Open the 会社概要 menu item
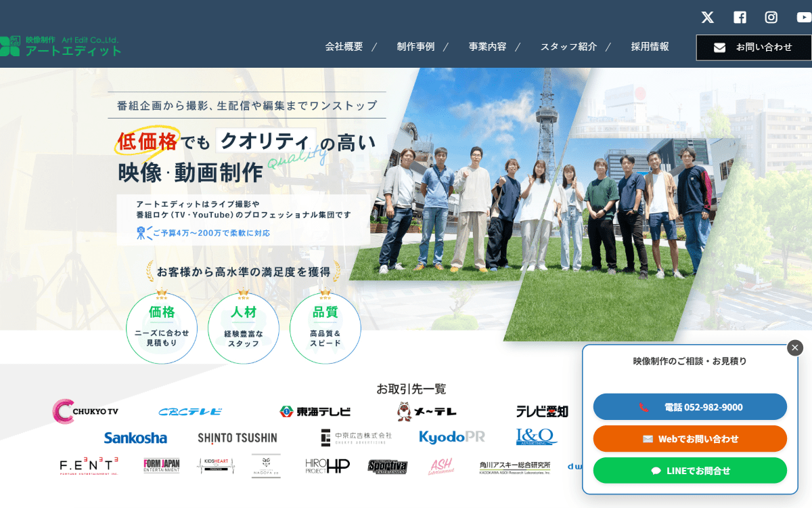 coord(344,47)
